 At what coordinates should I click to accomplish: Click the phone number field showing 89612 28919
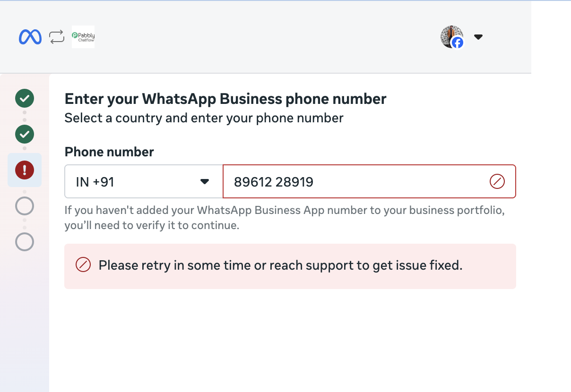350,181
